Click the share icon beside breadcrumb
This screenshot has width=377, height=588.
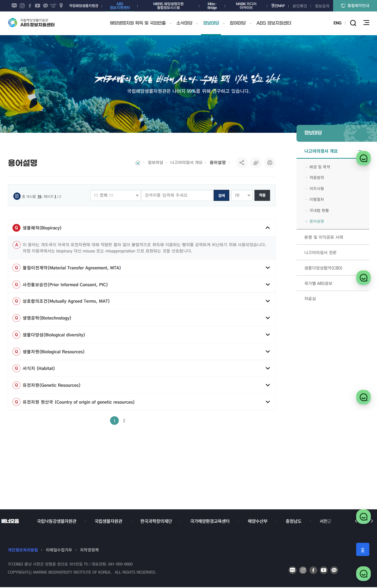pos(242,163)
